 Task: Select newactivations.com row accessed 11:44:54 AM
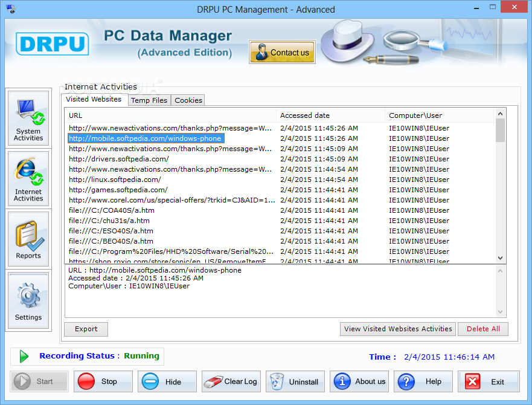coord(280,169)
